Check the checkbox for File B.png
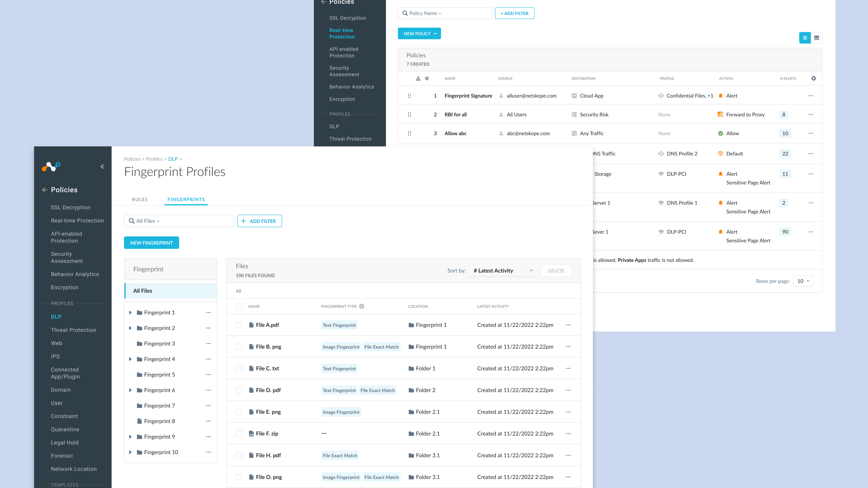Screen dimensions: 868x488 239,347
